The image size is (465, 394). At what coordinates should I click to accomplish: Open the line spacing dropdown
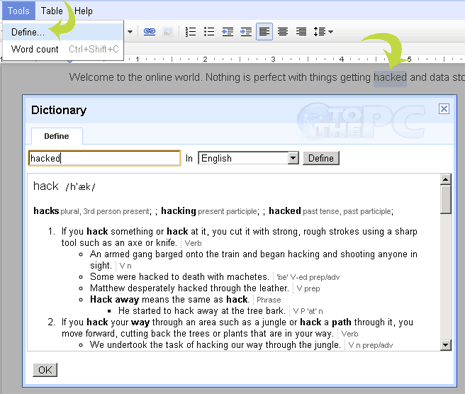(323, 32)
